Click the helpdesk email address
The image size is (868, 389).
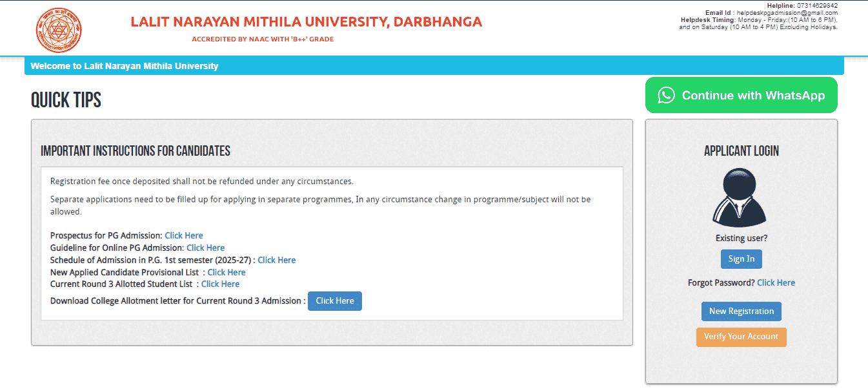pos(787,13)
